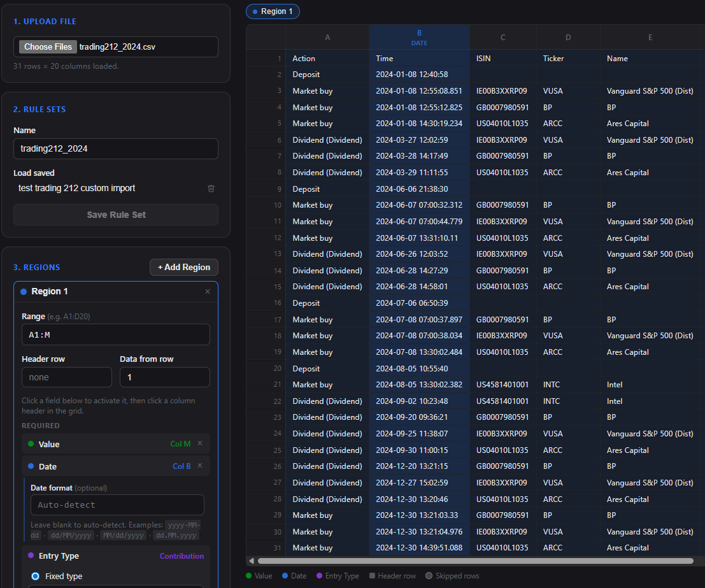Load 'test trading 212 custom import' rule set

coord(76,188)
